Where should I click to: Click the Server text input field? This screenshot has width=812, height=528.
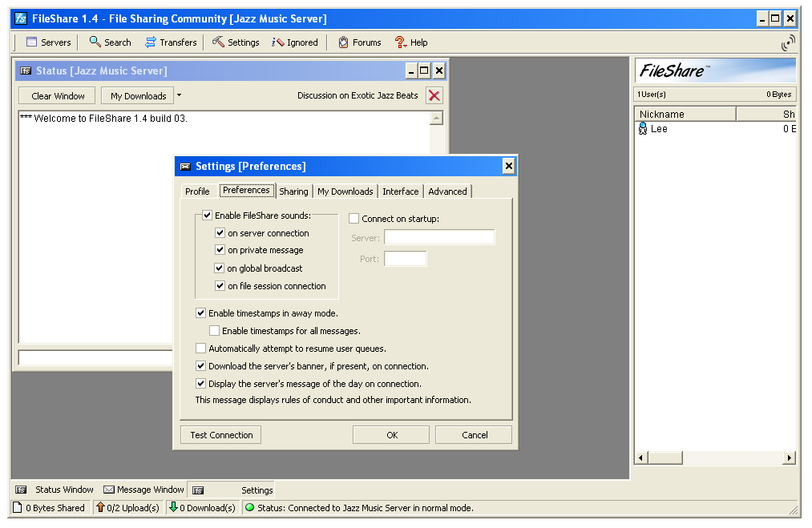[x=439, y=237]
